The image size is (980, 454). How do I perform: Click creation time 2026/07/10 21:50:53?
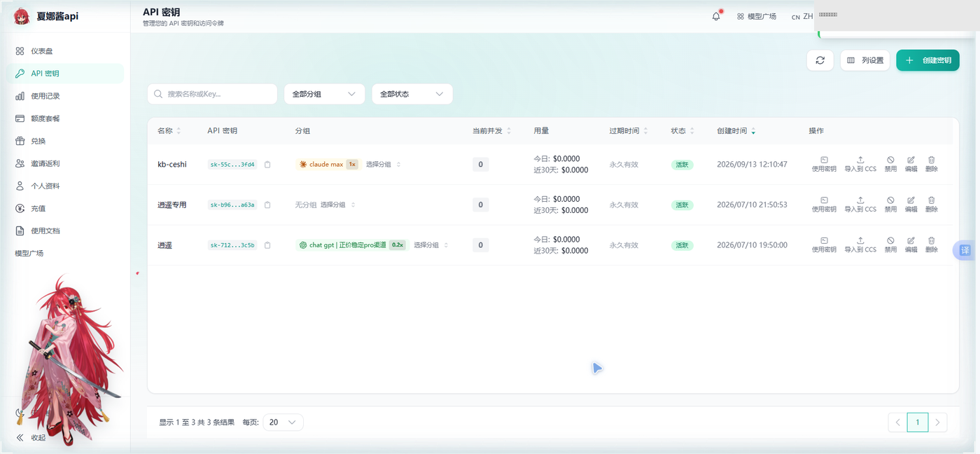coord(752,205)
